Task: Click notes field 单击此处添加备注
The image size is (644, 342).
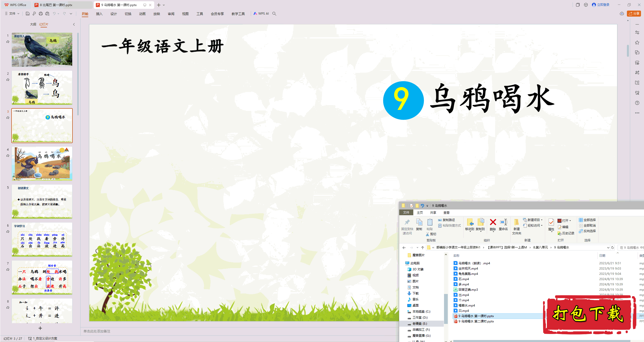Action: (x=97, y=331)
